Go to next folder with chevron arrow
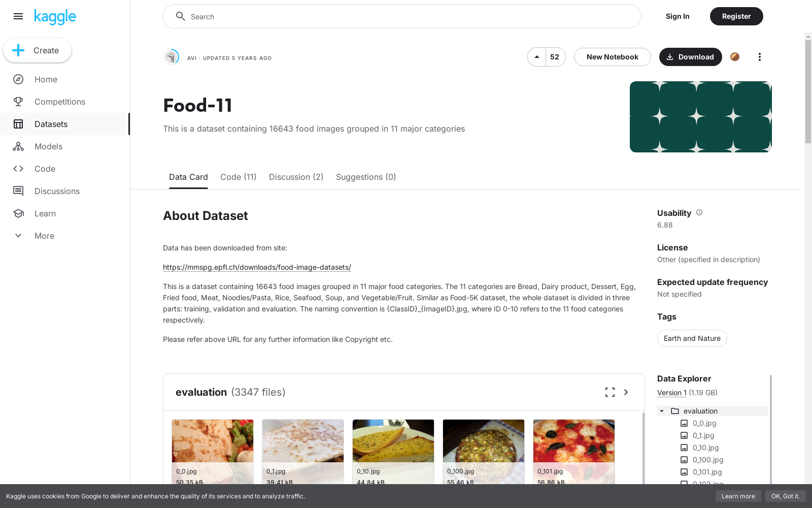 point(626,392)
